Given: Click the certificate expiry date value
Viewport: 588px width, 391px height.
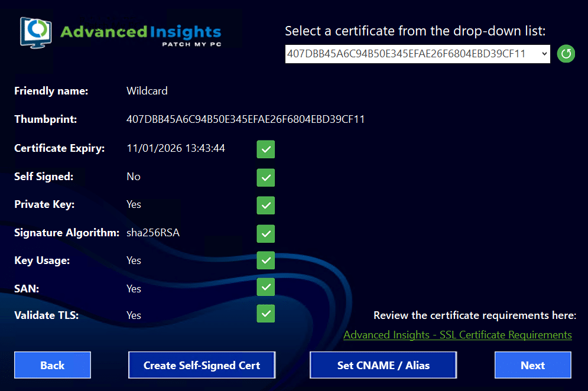Looking at the screenshot, I should point(176,148).
